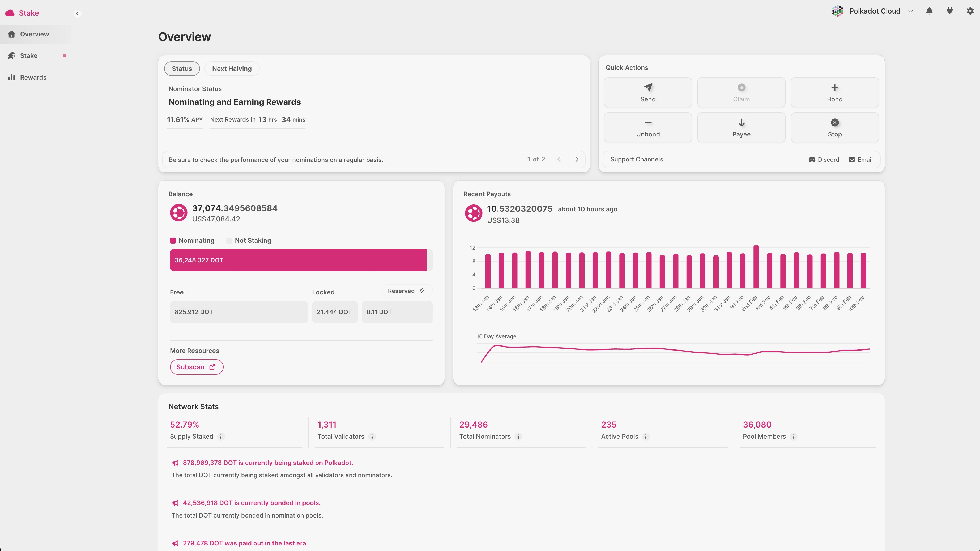
Task: Show info for Supply Staked
Action: (221, 437)
